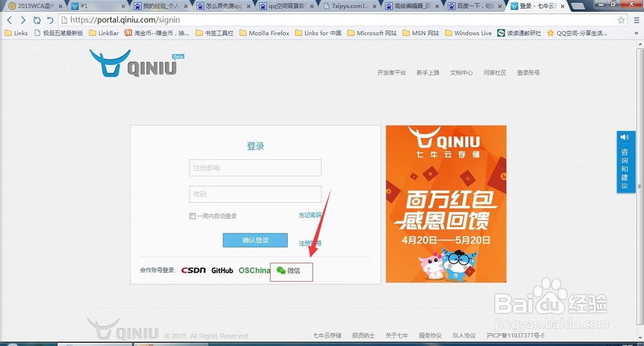
Task: Click the 确认登录 button
Action: tap(255, 241)
